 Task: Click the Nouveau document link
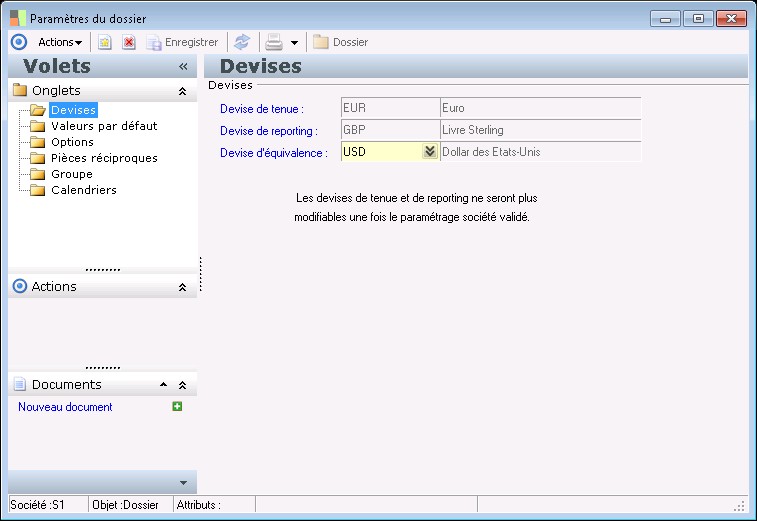coord(65,407)
